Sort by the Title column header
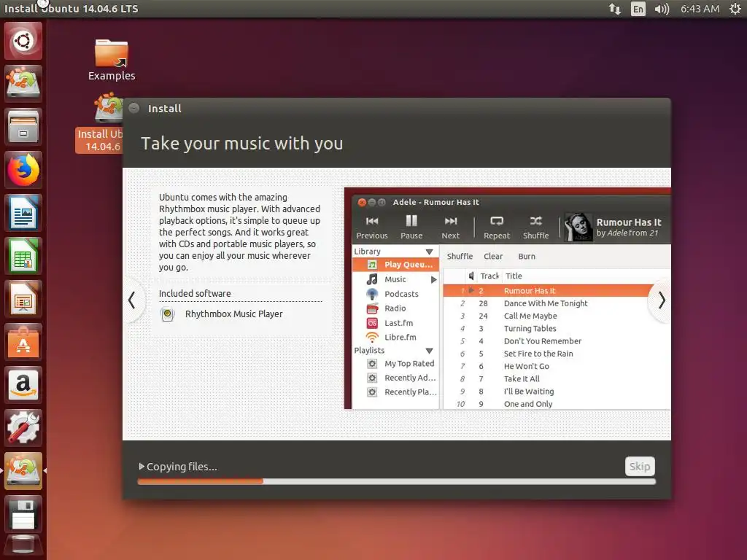 click(514, 276)
